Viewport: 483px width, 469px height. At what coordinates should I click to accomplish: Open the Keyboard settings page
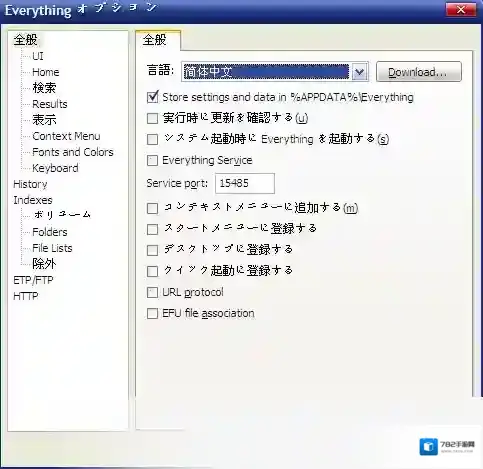[55, 168]
